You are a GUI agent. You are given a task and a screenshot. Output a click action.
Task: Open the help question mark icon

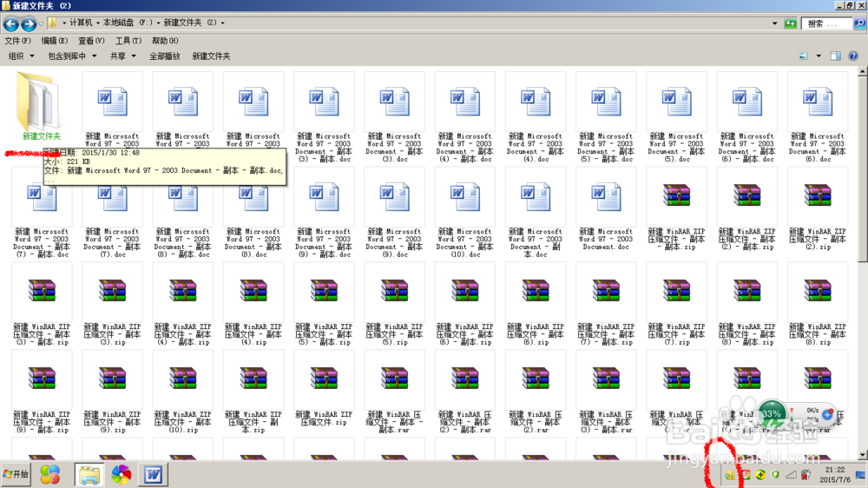click(x=853, y=56)
